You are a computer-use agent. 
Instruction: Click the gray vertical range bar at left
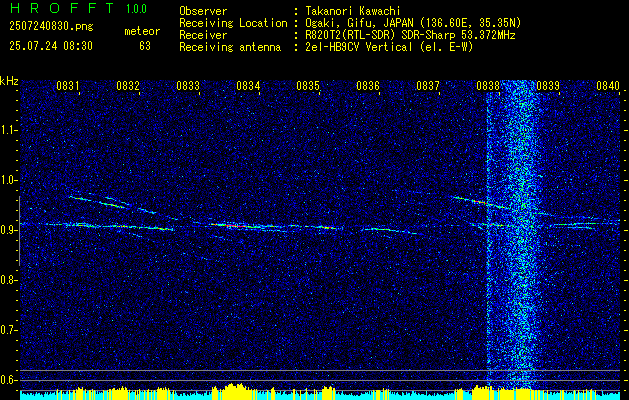tap(19, 231)
